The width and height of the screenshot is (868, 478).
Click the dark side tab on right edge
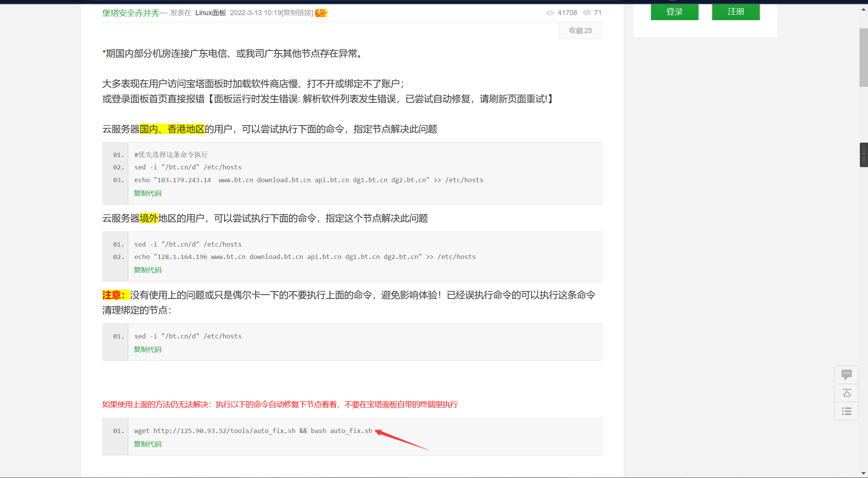coord(864,155)
